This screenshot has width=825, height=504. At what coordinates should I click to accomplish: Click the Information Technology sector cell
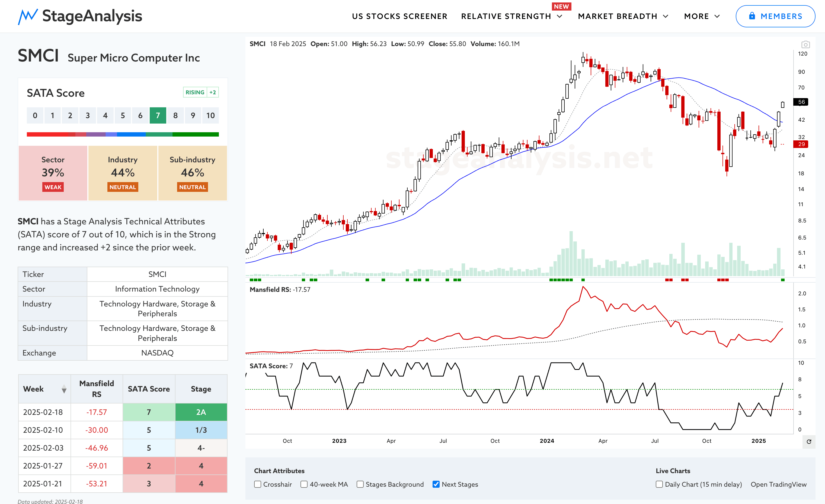tap(157, 289)
